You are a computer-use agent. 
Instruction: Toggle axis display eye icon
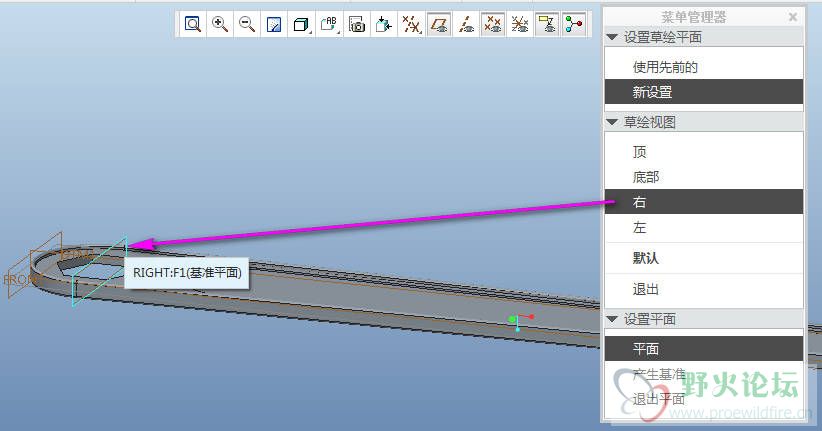(x=466, y=24)
